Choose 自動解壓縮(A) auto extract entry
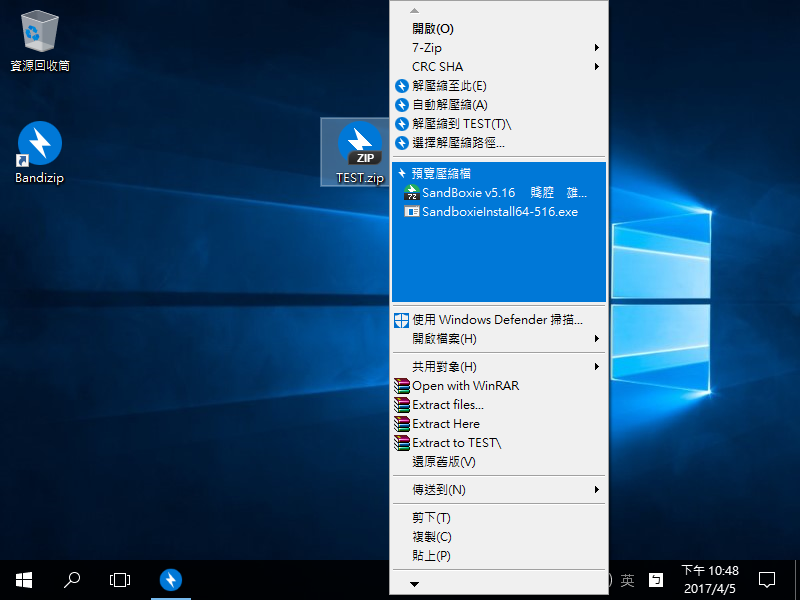 499,105
